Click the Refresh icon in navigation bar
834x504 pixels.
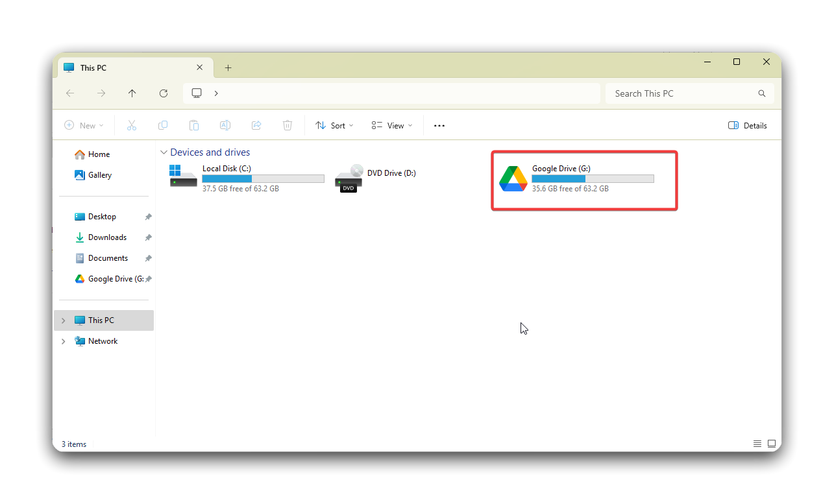tap(164, 93)
